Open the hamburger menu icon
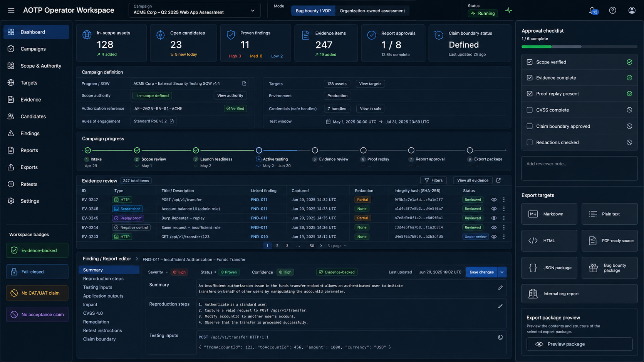Screen dimensions: 644x362 (11, 10)
